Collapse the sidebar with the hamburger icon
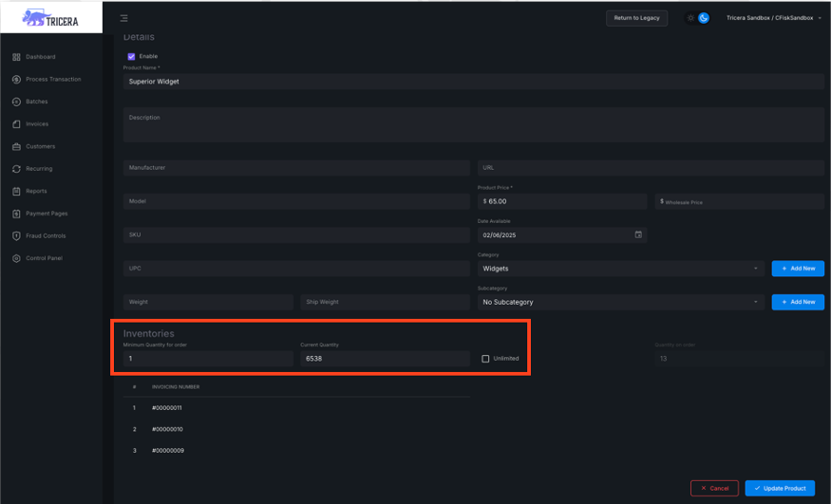This screenshot has width=831, height=504. 124,18
